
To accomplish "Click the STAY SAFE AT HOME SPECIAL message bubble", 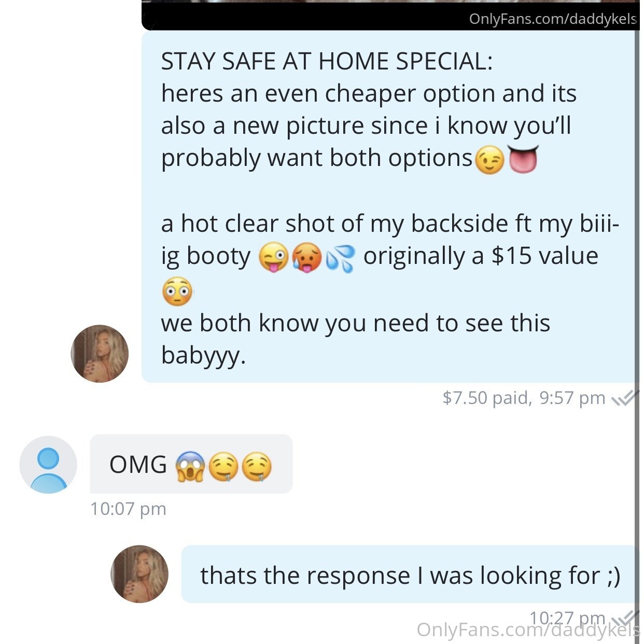I will coord(389,207).
